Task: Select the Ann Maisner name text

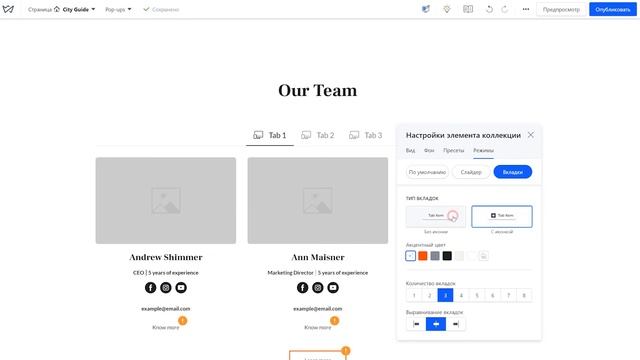Action: point(318,257)
